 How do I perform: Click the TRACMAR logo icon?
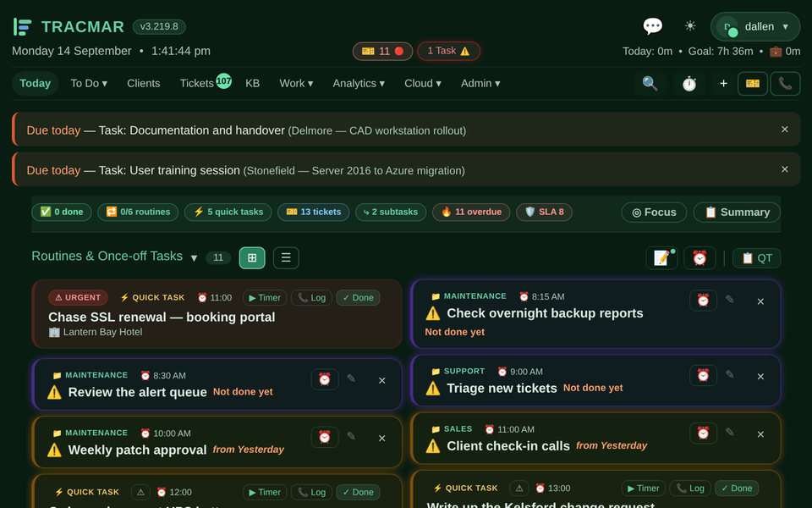[x=22, y=26]
